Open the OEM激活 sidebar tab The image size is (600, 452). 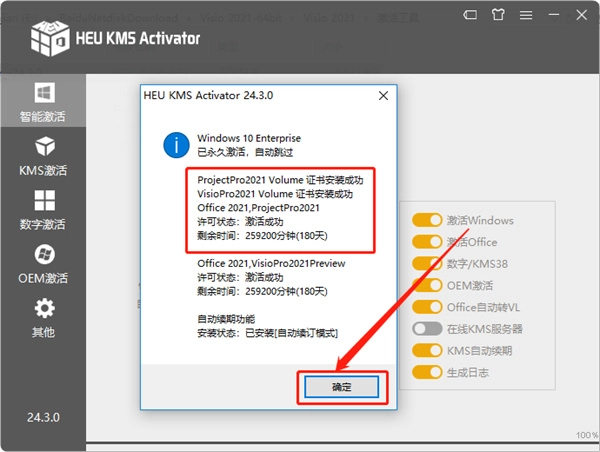(43, 264)
